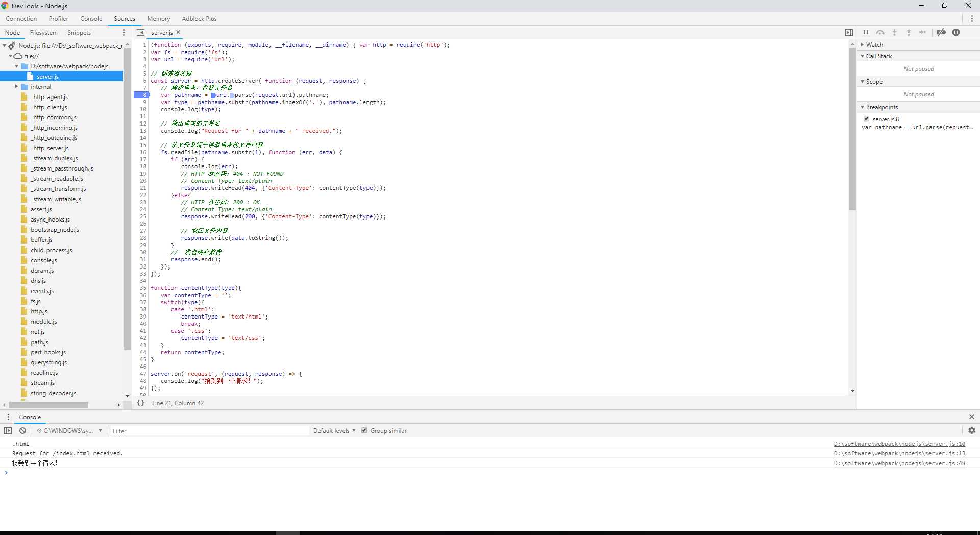Open the top Console tab
The height and width of the screenshot is (535, 980).
point(91,18)
